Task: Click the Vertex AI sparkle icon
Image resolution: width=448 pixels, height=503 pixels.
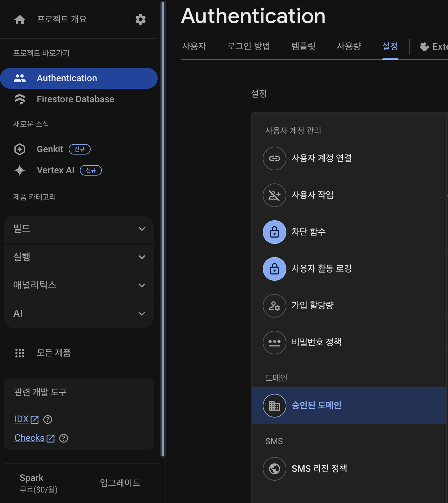Action: pyautogui.click(x=20, y=170)
